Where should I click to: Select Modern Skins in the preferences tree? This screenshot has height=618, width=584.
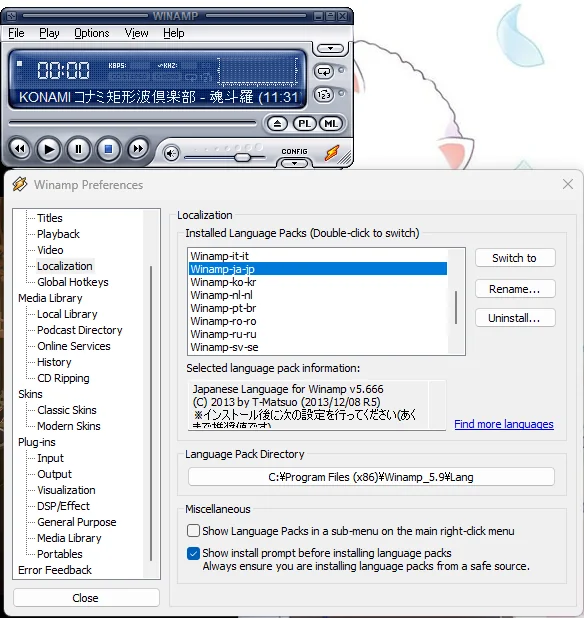[x=69, y=426]
